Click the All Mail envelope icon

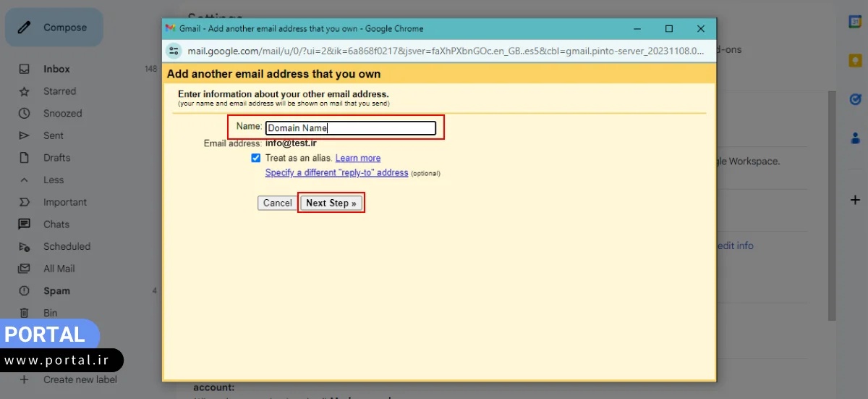(25, 269)
